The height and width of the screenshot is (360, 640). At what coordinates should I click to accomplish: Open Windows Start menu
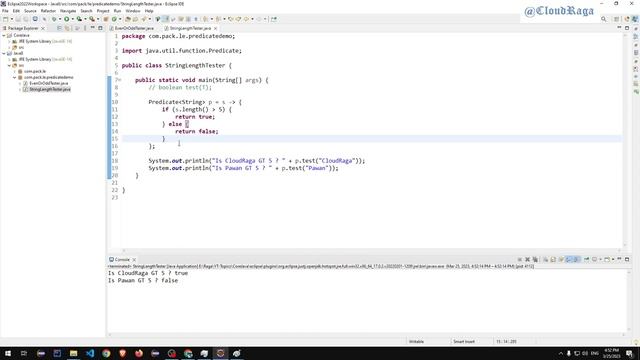point(8,353)
